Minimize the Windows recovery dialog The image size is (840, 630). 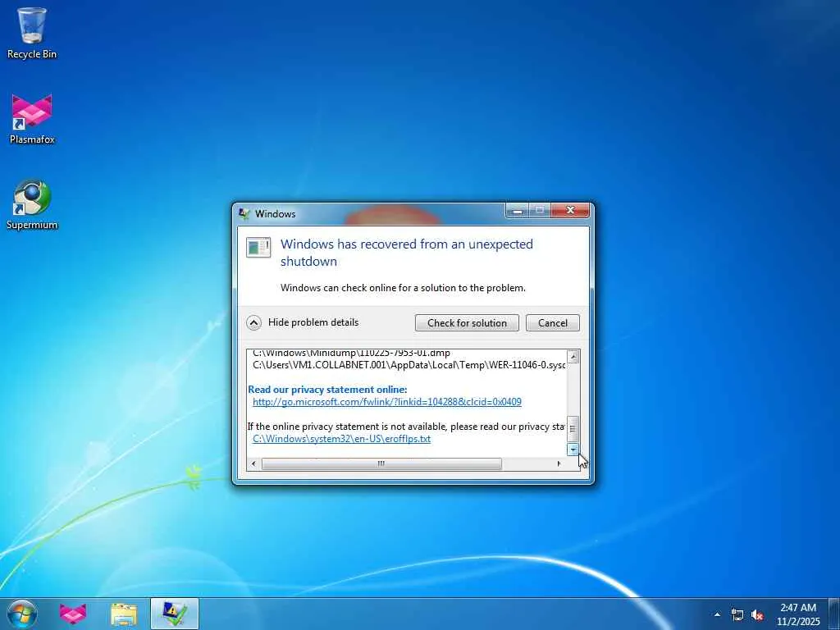[517, 211]
